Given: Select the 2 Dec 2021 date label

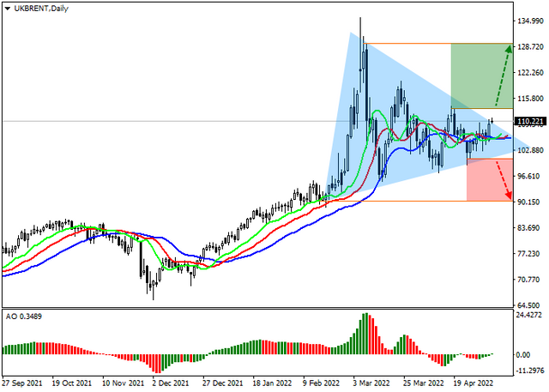Looking at the screenshot, I should 172,383.
